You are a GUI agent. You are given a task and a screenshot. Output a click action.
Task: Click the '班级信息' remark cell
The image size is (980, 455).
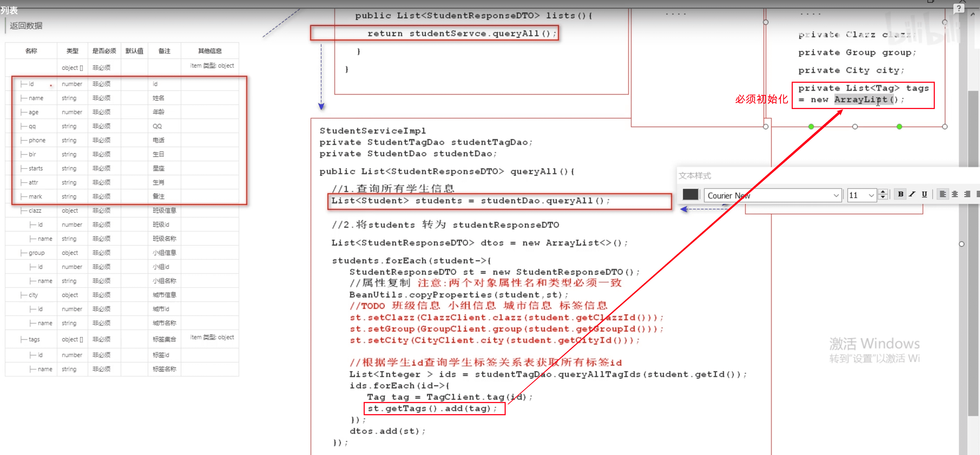click(x=164, y=211)
